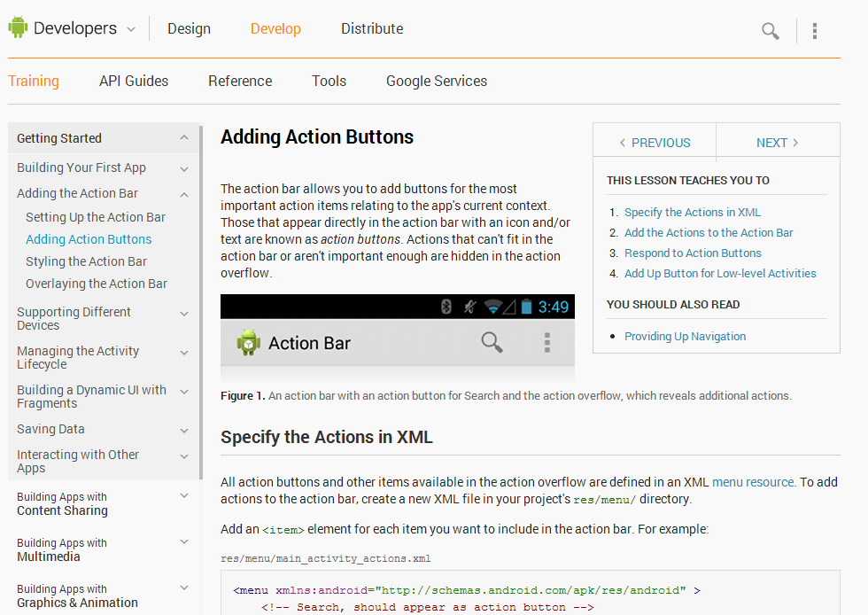Screen dimensions: 868x615
Task: Click the sidebar vertical scrollbar
Action: [201, 302]
